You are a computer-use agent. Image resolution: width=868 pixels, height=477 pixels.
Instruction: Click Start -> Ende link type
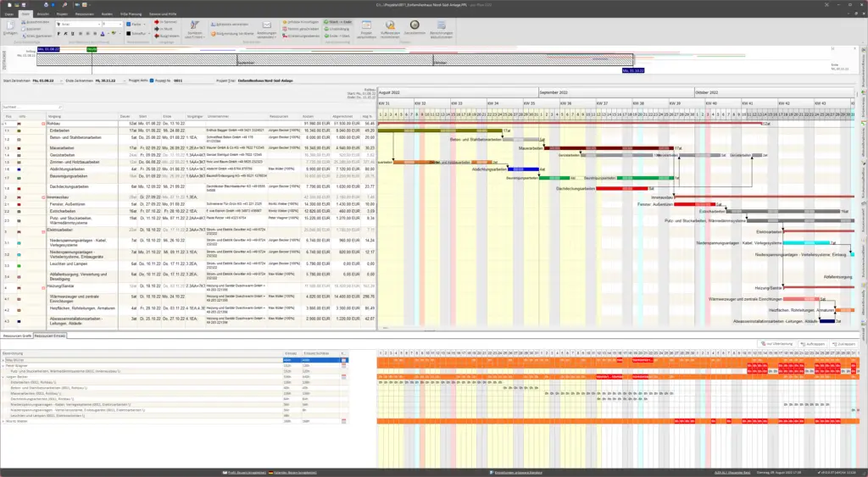(337, 22)
